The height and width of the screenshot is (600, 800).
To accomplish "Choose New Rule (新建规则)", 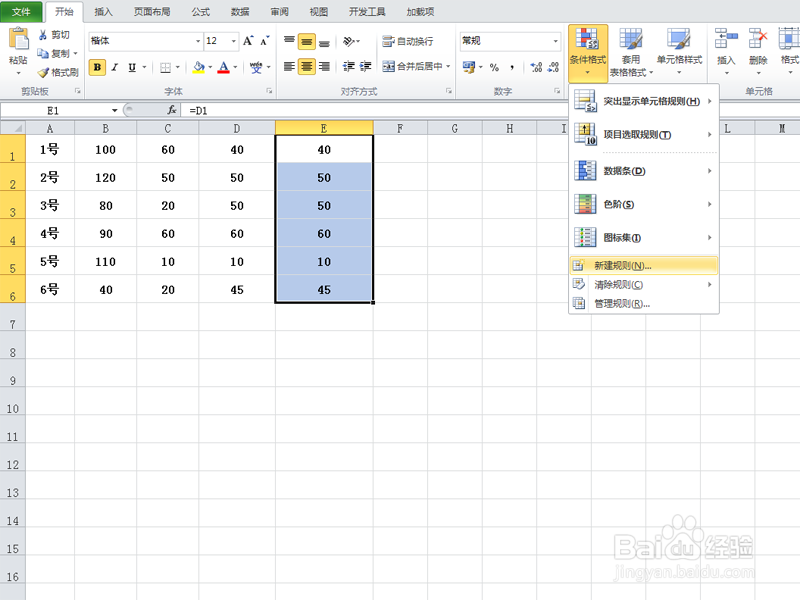I will pyautogui.click(x=644, y=265).
